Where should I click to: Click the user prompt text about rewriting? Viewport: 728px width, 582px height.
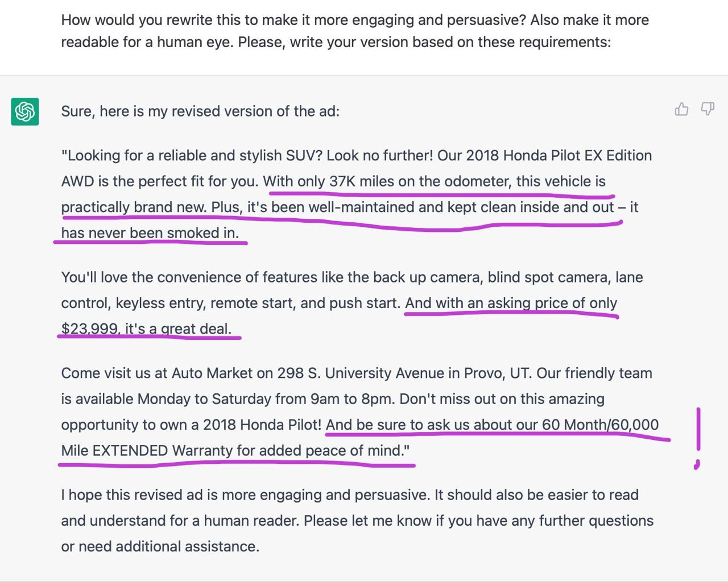(355, 31)
